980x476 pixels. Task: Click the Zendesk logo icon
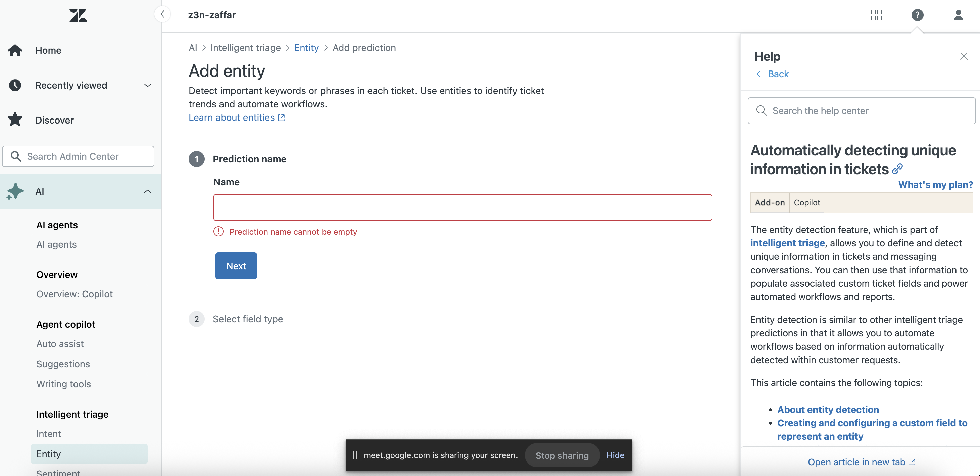click(78, 15)
